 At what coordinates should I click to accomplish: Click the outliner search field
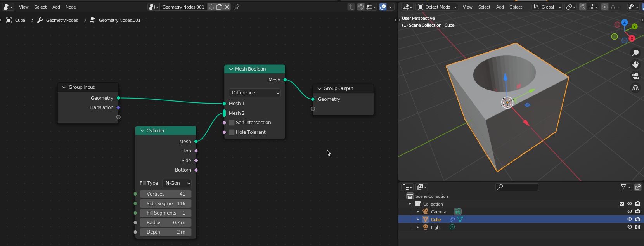(517, 187)
